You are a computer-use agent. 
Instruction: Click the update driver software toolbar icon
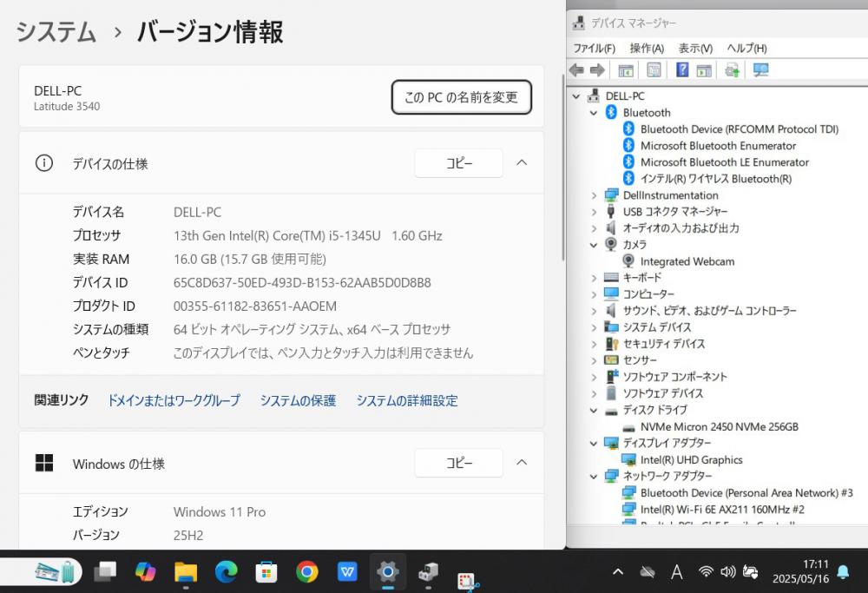point(732,70)
